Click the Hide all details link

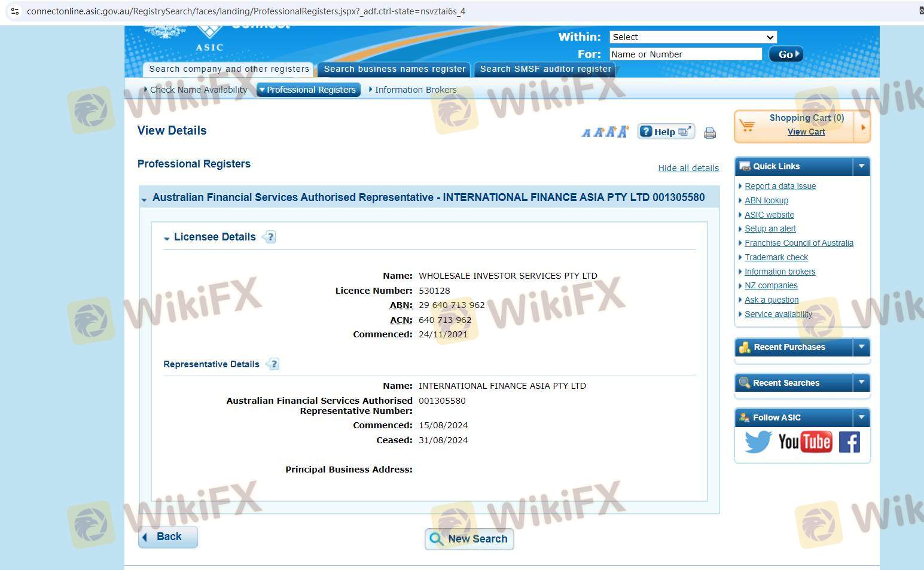tap(688, 168)
